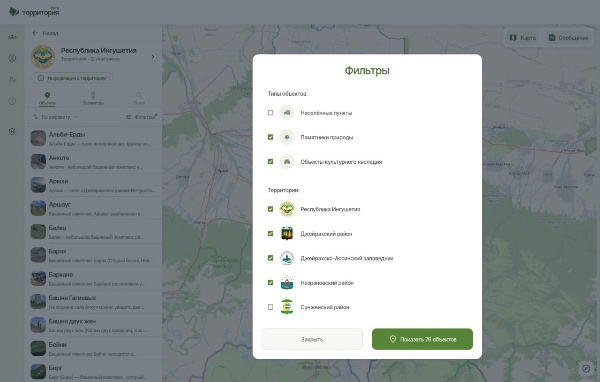Screen dimensions: 600x382
Task: Click the Республика Ингушетия emblem in filters
Action: tap(287, 209)
